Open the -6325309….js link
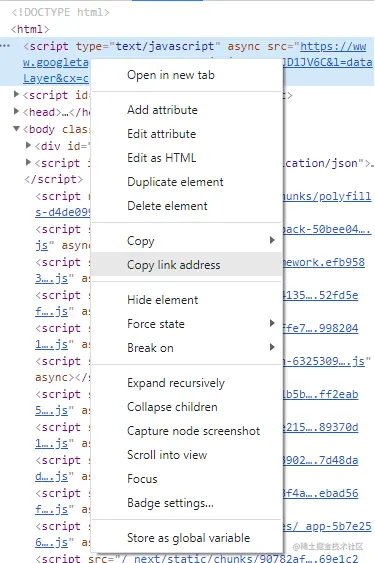The height and width of the screenshot is (563, 375). (324, 361)
